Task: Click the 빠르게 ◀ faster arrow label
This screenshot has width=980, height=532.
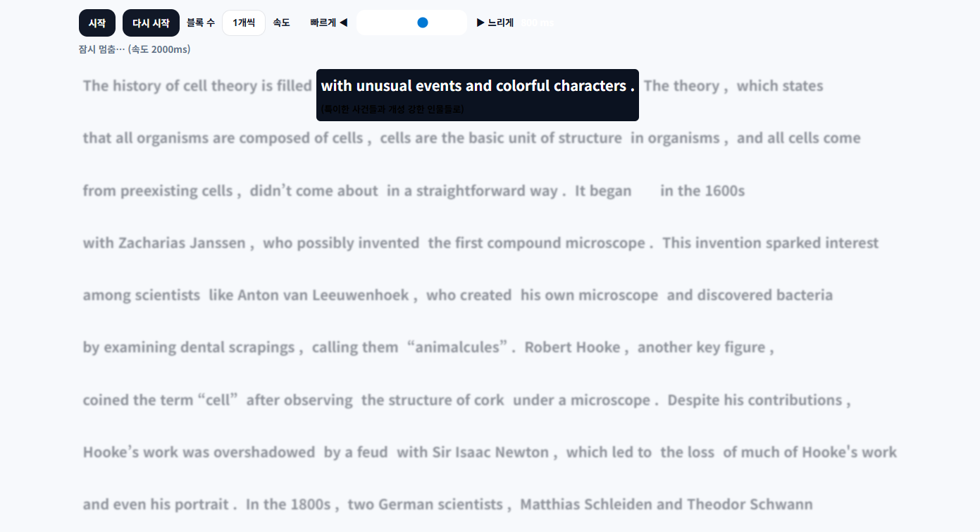Action: coord(328,23)
